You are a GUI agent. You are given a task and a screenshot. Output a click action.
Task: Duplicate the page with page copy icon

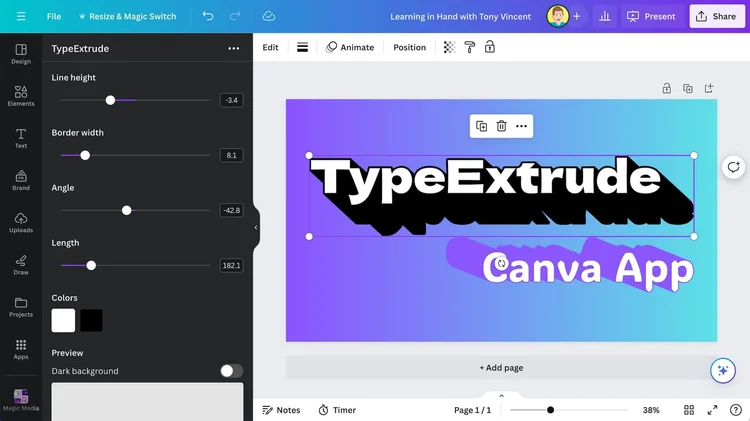click(688, 89)
